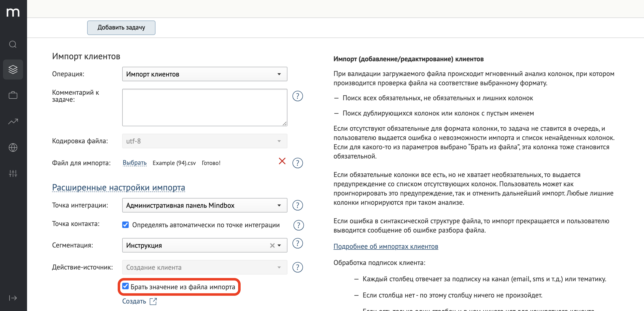Show help for source action field

pyautogui.click(x=298, y=267)
